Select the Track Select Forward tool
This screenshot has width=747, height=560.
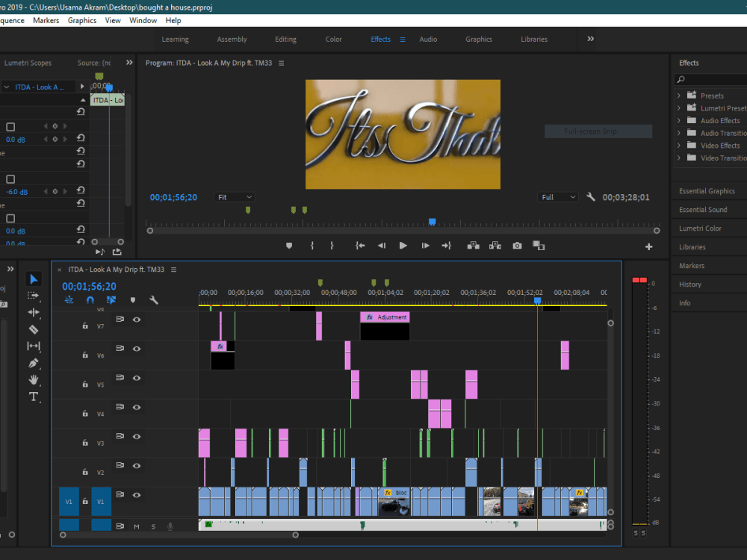(34, 296)
